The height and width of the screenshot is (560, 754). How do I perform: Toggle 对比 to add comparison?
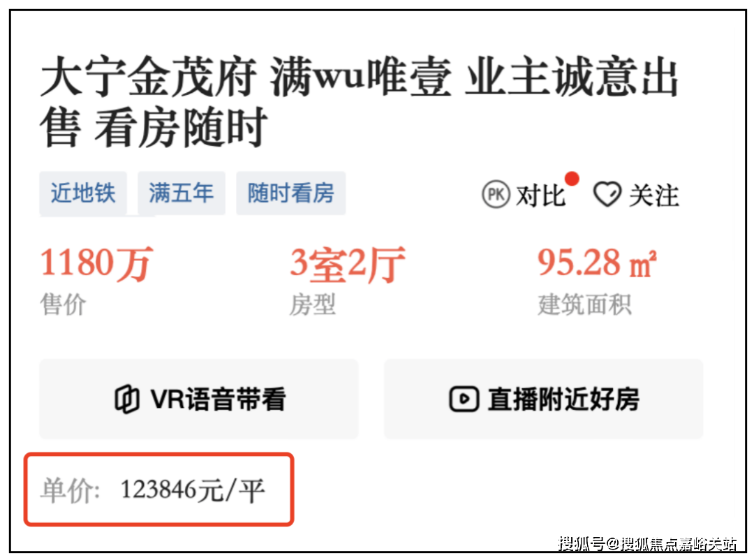coord(540,196)
